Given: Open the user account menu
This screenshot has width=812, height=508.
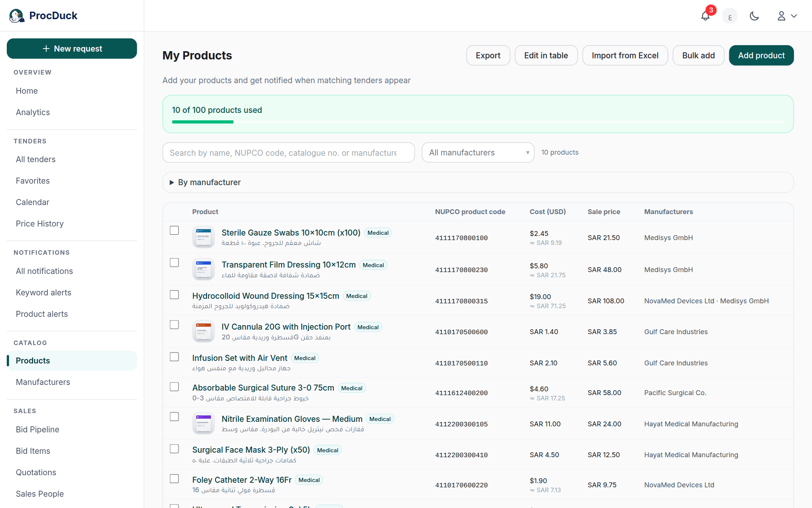Looking at the screenshot, I should click(787, 16).
